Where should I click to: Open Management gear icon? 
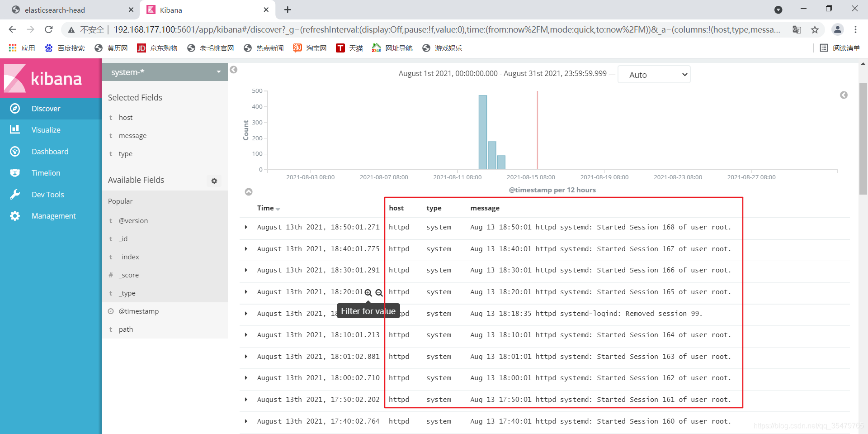tap(15, 216)
